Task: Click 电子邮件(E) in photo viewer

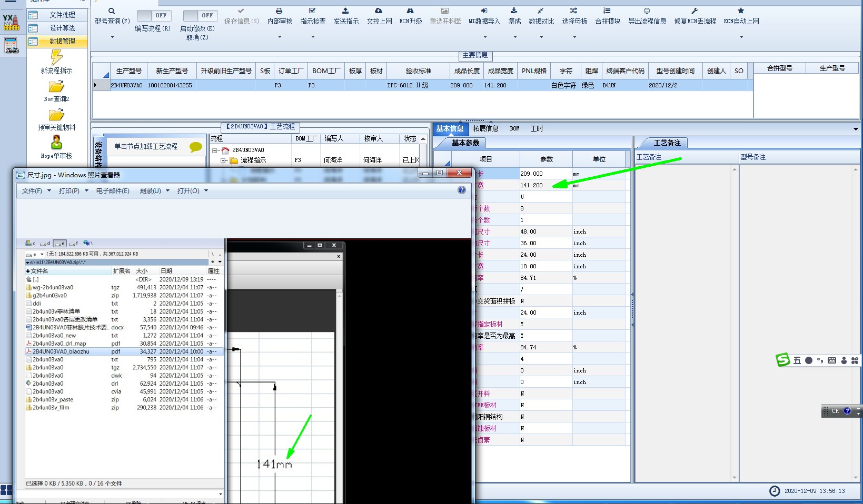Action: 113,191
